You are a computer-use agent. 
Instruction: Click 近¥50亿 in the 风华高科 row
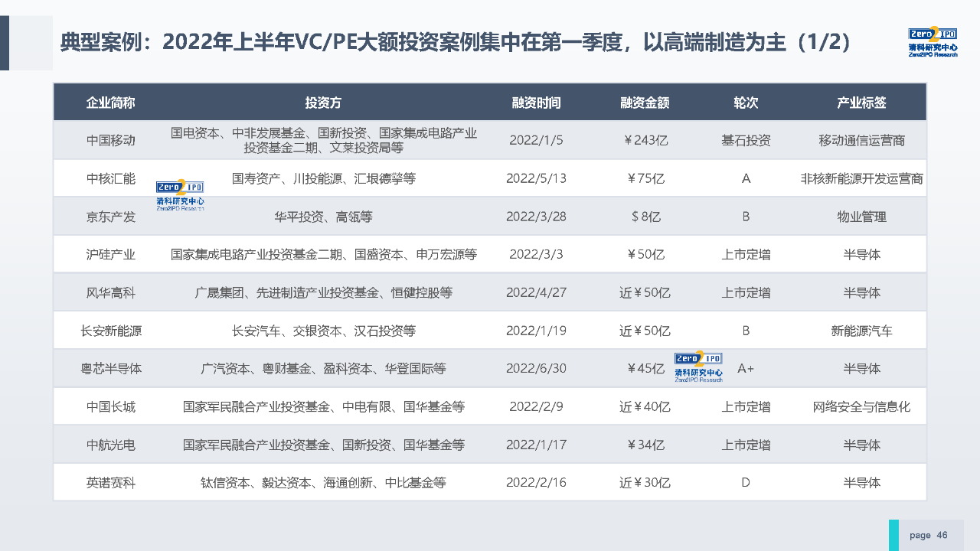pos(645,293)
